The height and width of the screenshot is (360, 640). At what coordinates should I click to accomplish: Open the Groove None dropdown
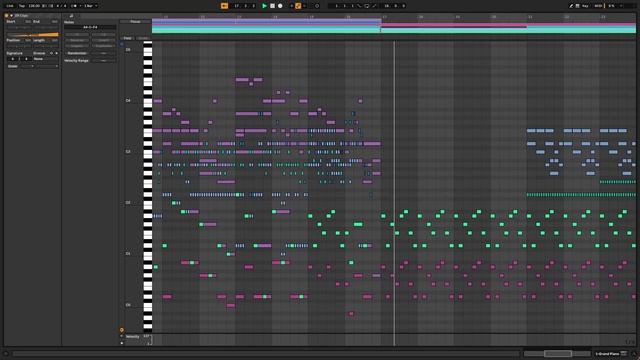pos(46,59)
